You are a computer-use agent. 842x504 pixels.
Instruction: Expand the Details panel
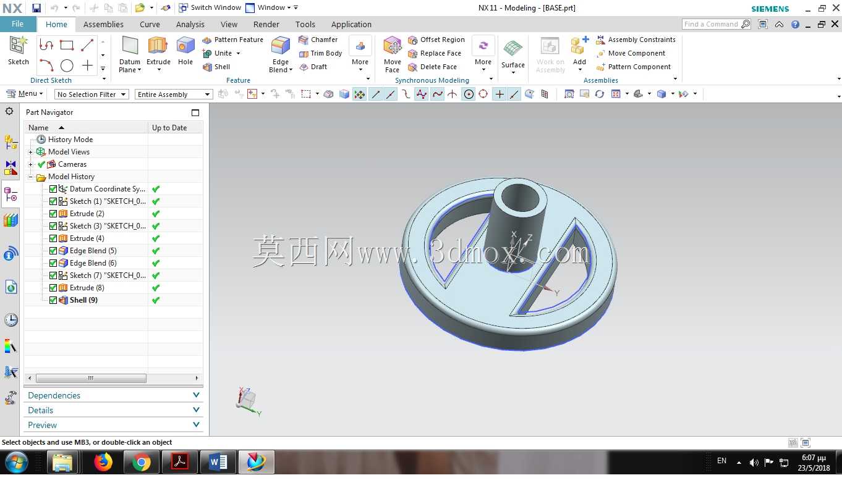point(114,410)
